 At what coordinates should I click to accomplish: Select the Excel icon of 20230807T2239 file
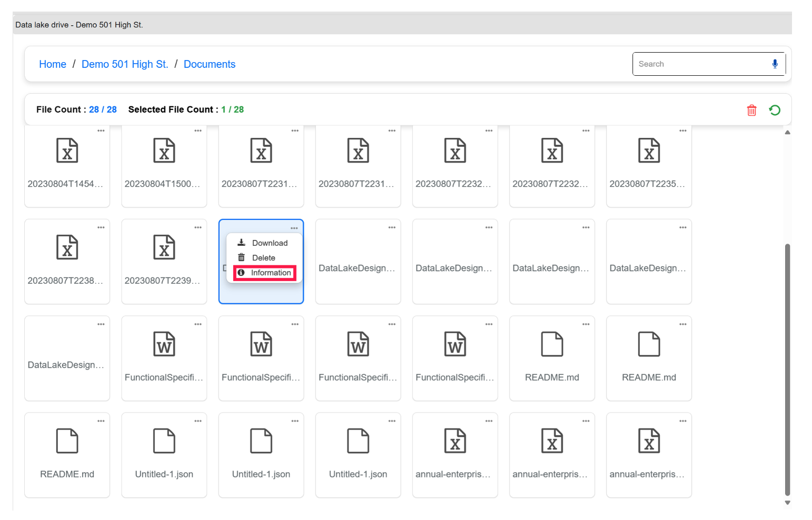(x=164, y=247)
